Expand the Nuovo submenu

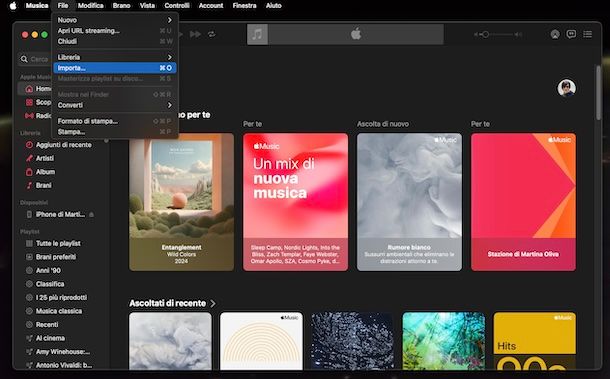point(115,20)
